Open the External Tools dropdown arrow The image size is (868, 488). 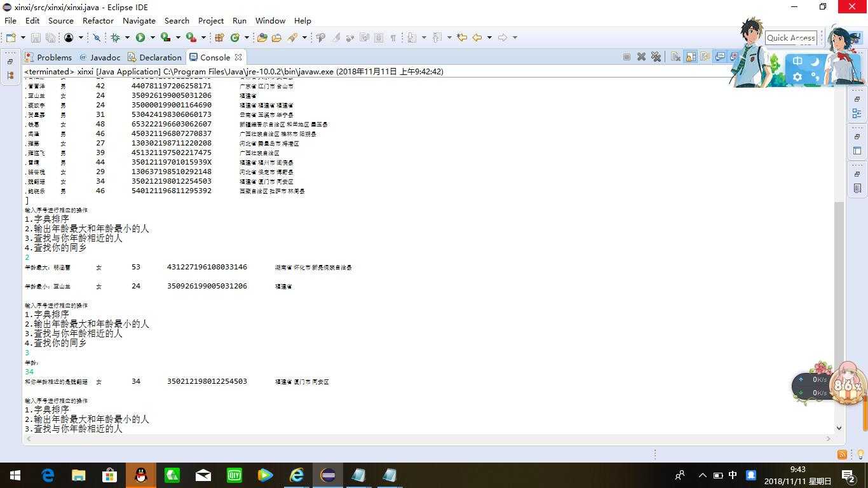203,37
